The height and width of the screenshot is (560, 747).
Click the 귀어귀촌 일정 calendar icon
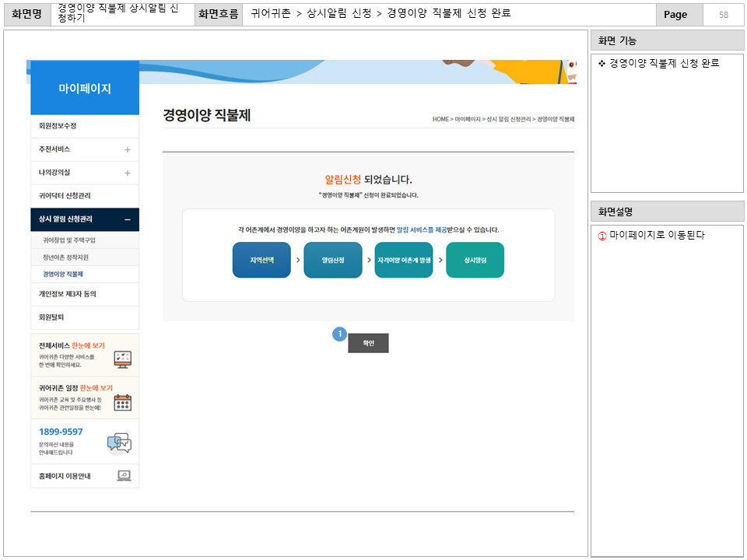point(121,401)
